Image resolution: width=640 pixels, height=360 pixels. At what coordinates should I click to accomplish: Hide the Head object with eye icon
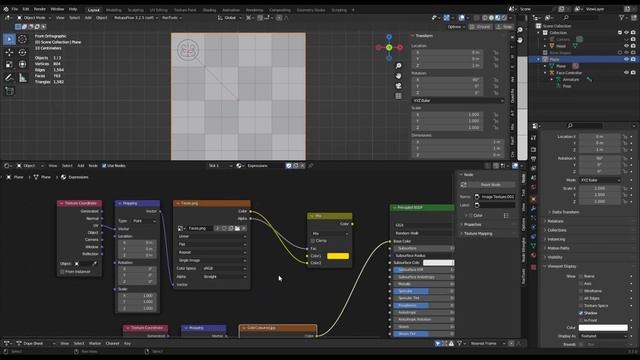tap(626, 46)
